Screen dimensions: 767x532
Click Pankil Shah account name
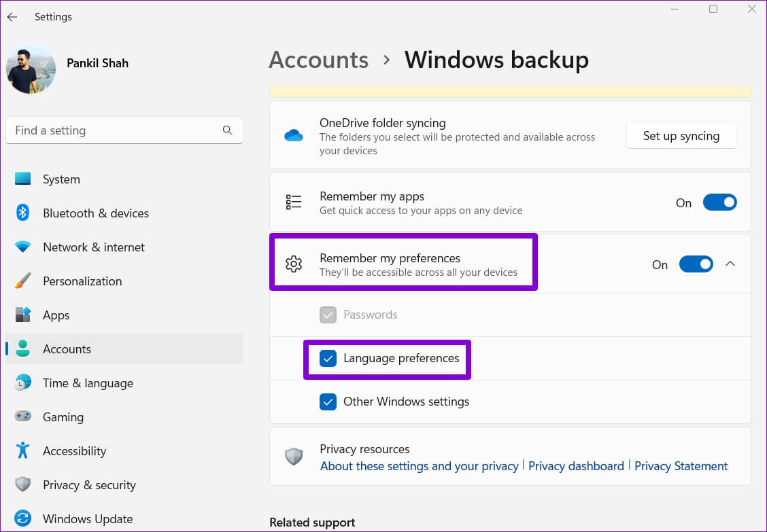click(x=97, y=63)
